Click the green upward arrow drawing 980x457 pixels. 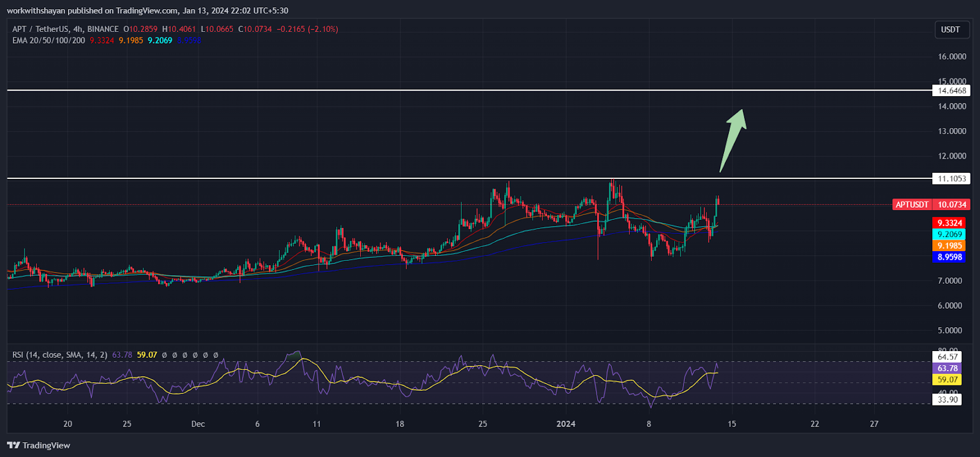(x=733, y=141)
